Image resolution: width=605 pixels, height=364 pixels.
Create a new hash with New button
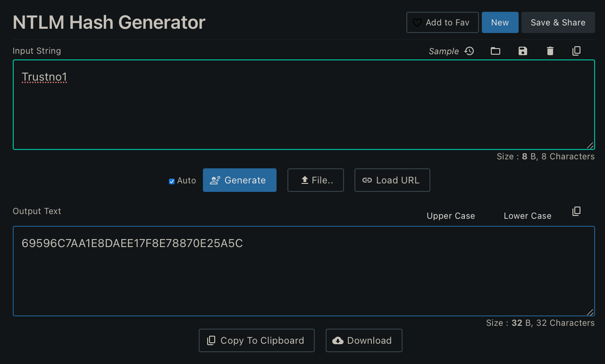coord(500,23)
